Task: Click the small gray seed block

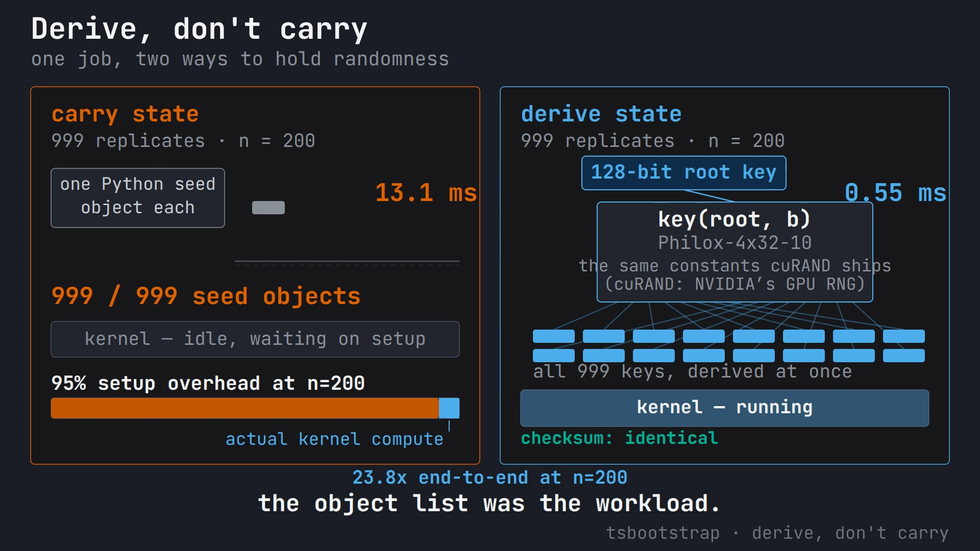Action: pos(268,208)
